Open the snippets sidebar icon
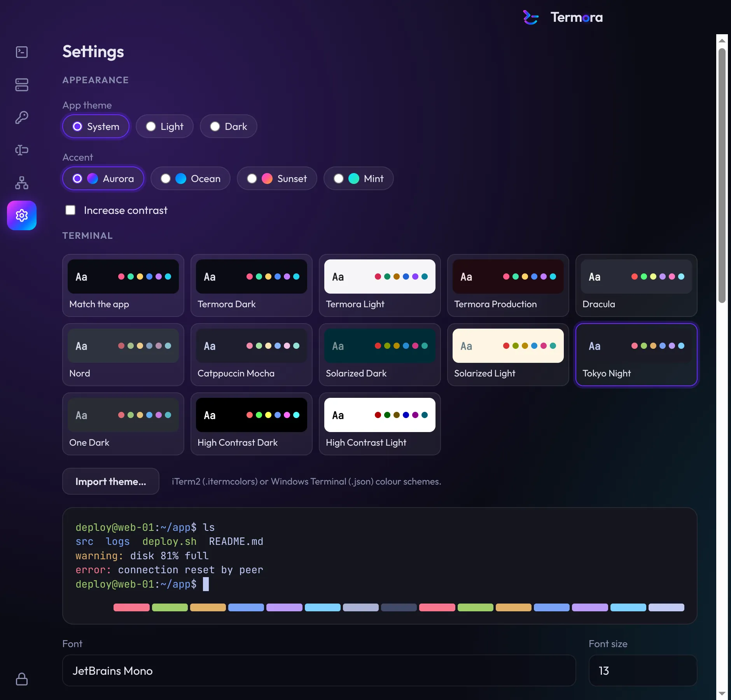Screen dimensions: 731x700 click(x=22, y=150)
